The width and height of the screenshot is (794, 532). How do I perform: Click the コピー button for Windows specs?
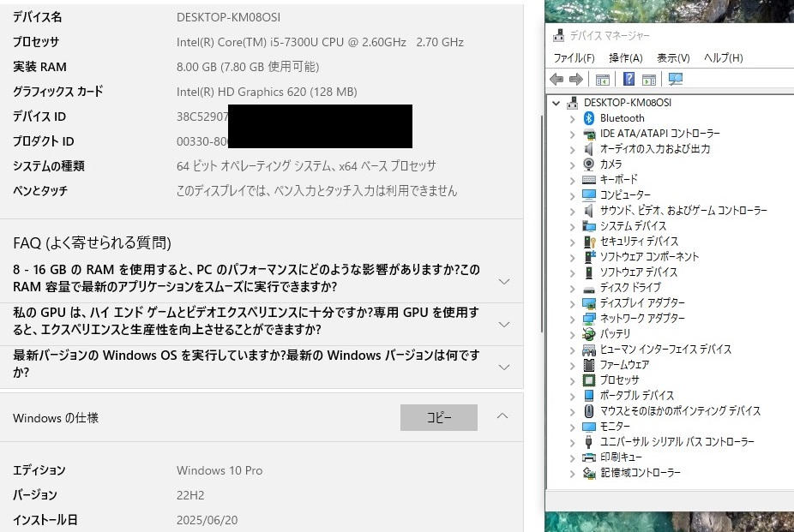tap(438, 418)
